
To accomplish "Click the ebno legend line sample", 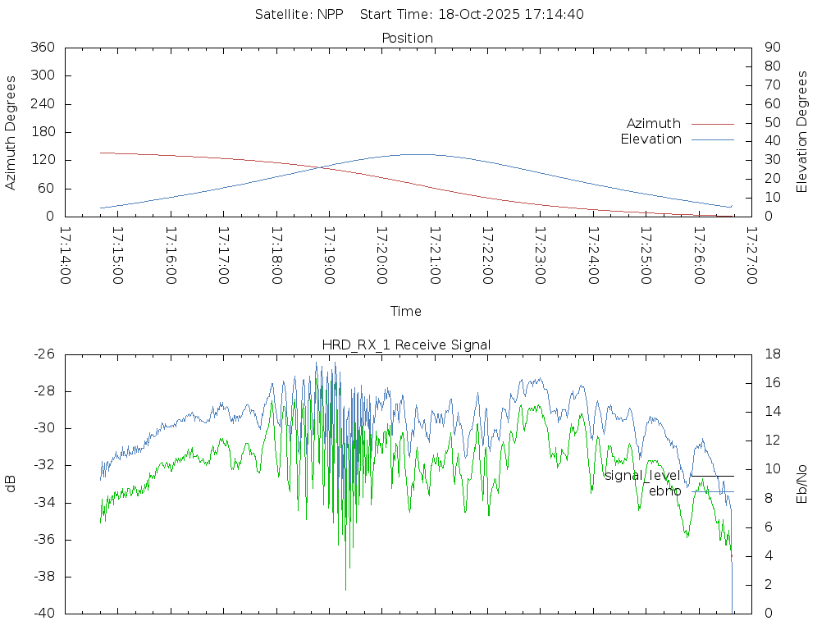I will [x=712, y=491].
